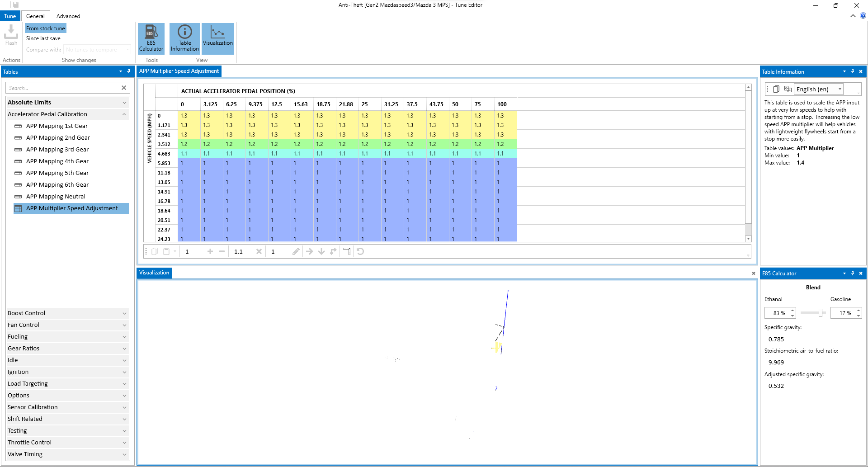Open Tables panel options dropdown arrow

click(x=121, y=71)
